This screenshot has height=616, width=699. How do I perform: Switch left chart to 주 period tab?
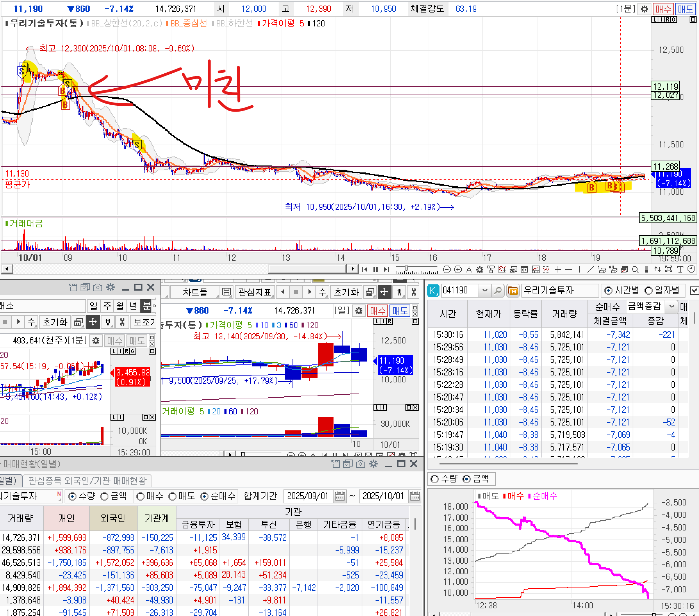point(107,306)
